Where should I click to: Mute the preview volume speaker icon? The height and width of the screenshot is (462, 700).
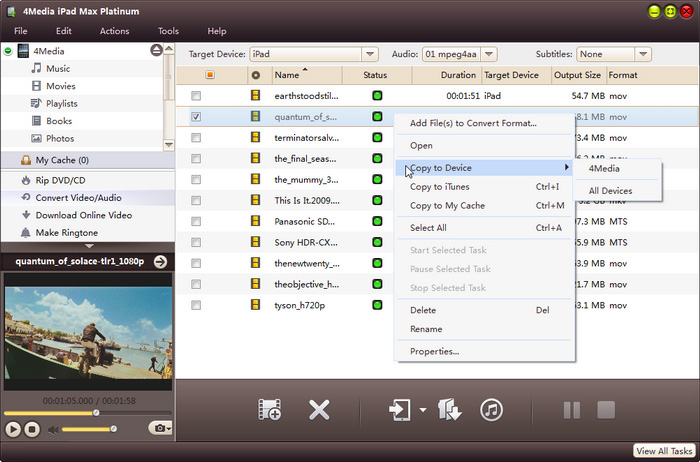(53, 429)
